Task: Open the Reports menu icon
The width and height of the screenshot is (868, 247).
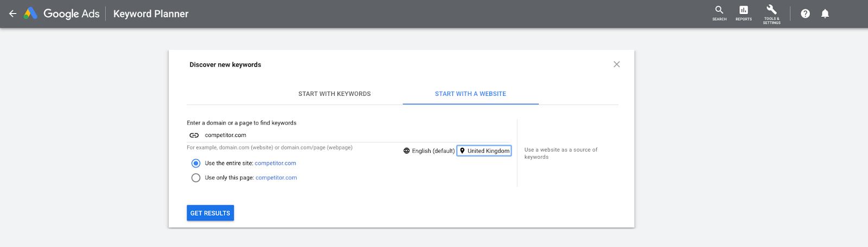Action: click(x=744, y=13)
